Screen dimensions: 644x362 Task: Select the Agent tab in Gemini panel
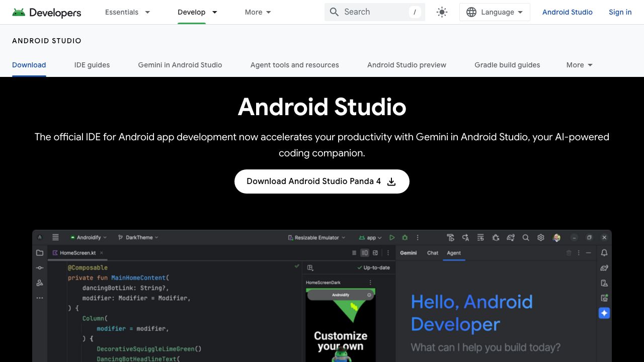tap(454, 253)
